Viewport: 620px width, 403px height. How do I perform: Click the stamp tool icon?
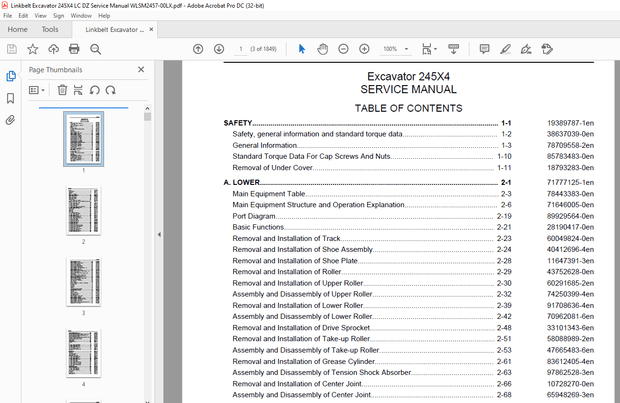(x=547, y=49)
